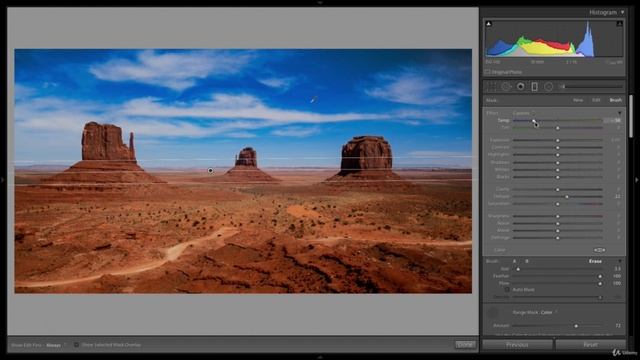Click the Reset button
The height and width of the screenshot is (360, 640).
590,345
